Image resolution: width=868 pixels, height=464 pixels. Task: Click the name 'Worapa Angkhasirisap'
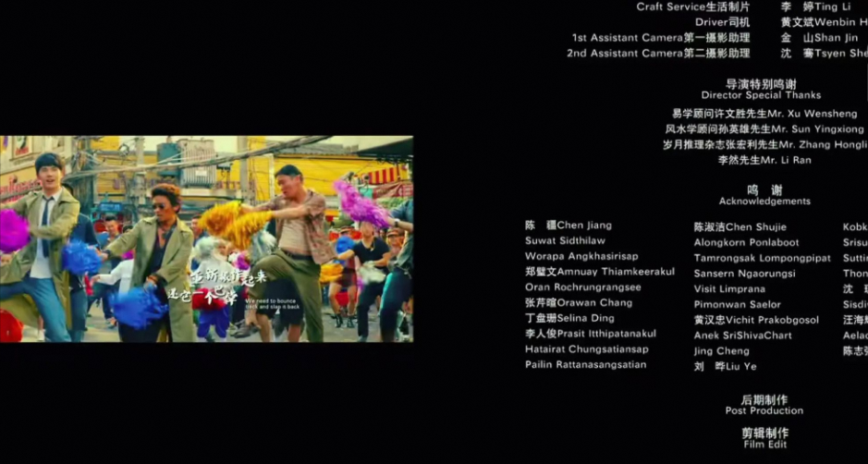tap(581, 257)
